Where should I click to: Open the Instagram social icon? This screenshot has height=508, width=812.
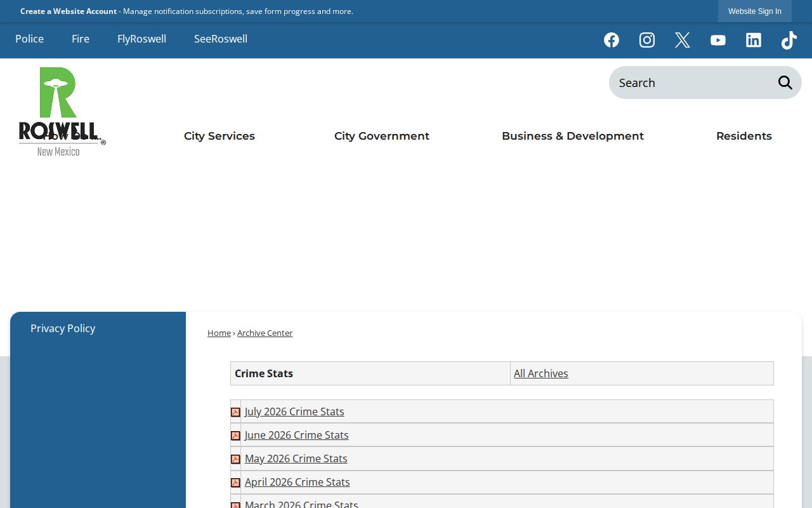[x=647, y=40]
